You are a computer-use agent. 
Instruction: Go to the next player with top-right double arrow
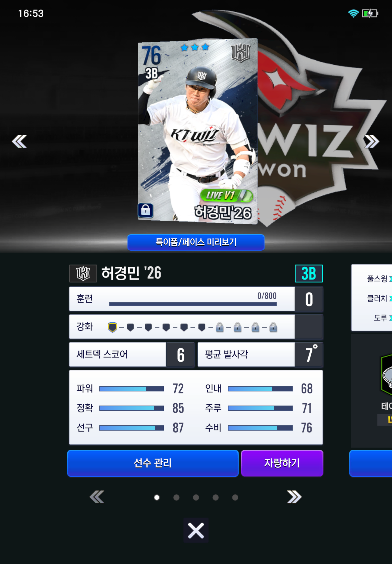(372, 142)
